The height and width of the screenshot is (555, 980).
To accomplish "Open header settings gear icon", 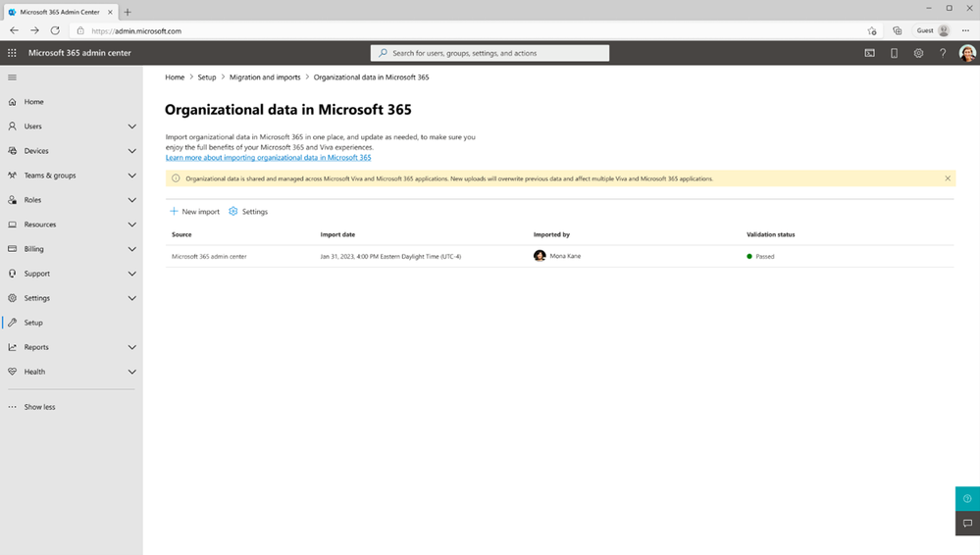I will (918, 53).
